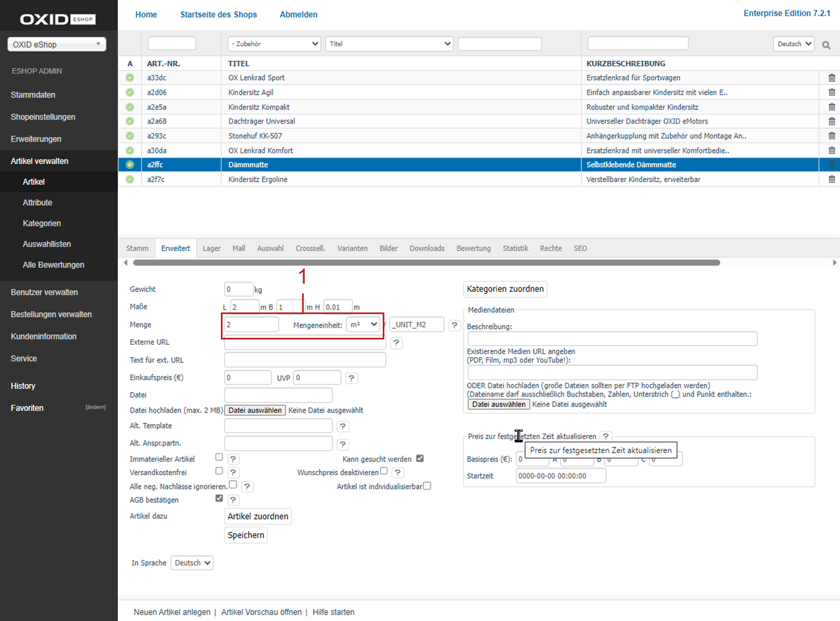Uncheck the Kann gesucht werden checkbox
Image resolution: width=840 pixels, height=621 pixels.
(x=420, y=459)
